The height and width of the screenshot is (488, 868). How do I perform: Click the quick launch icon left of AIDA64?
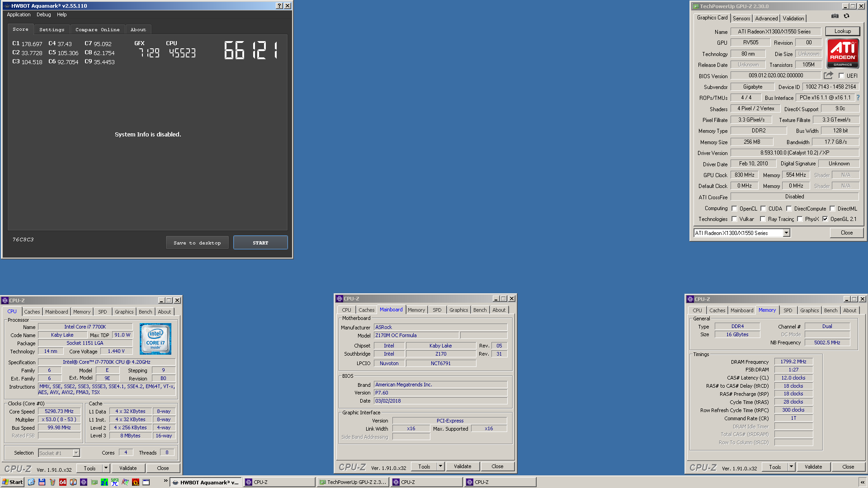click(x=52, y=482)
